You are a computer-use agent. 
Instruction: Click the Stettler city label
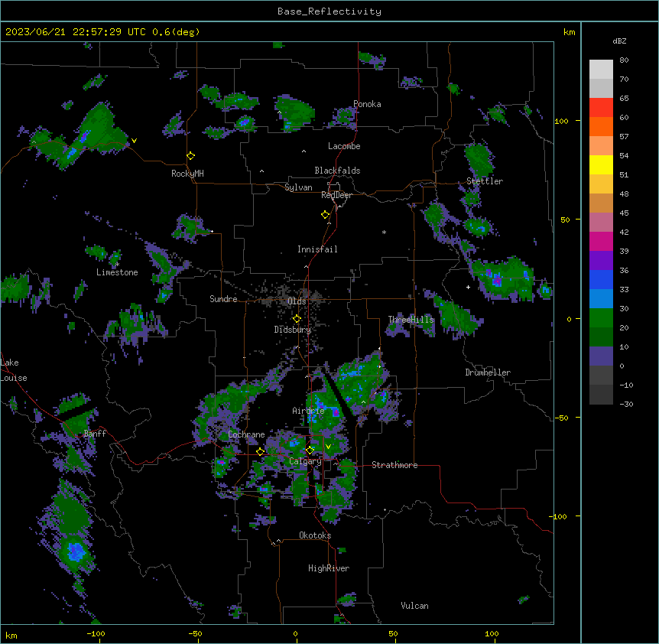tap(485, 181)
